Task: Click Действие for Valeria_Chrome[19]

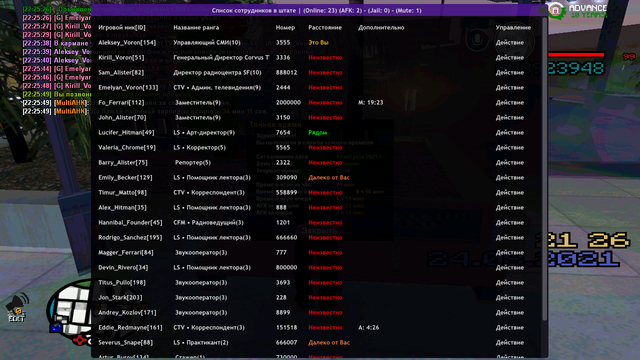Action: [509, 147]
